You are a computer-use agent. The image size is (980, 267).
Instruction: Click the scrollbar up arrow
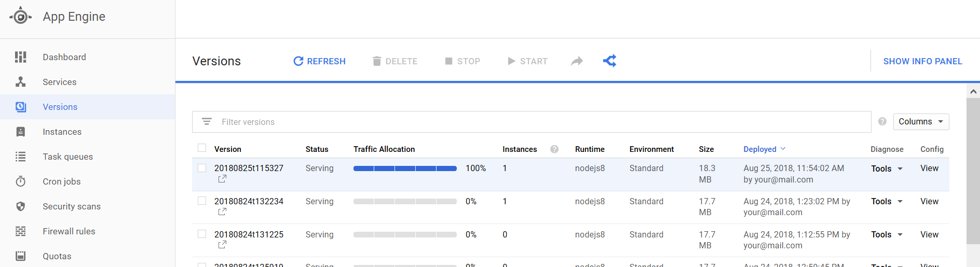pos(973,91)
